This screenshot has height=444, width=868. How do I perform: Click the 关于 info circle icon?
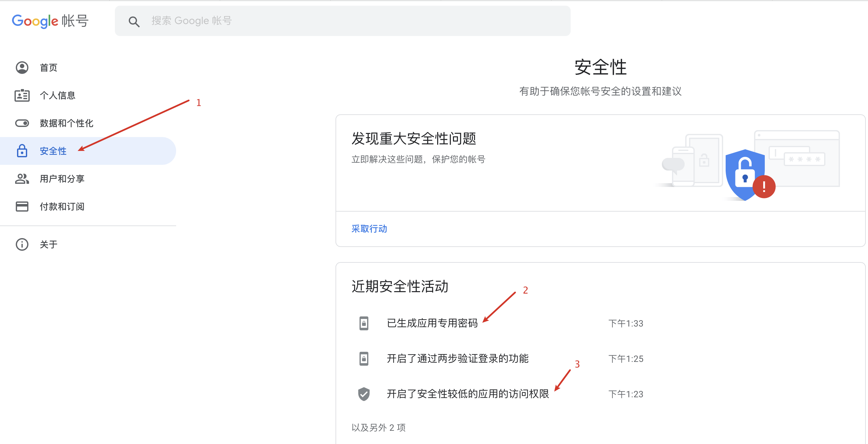[x=22, y=244]
